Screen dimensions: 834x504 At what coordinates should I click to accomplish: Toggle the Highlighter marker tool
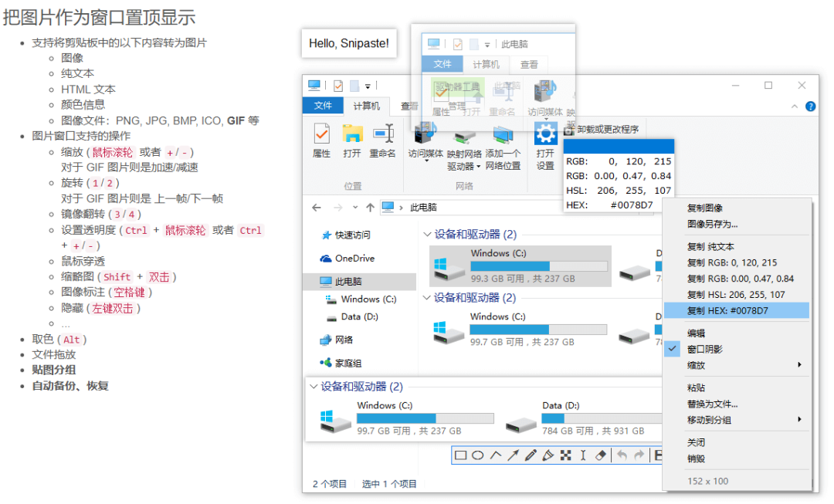click(x=548, y=455)
